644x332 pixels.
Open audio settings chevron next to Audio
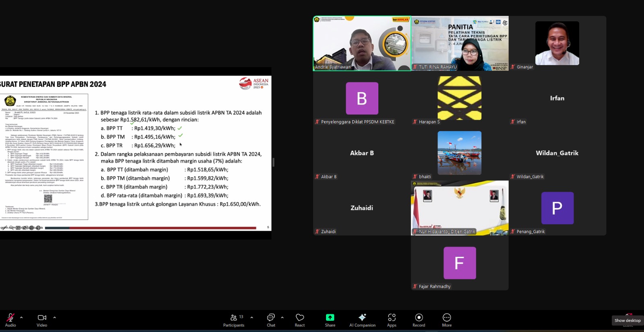21,318
